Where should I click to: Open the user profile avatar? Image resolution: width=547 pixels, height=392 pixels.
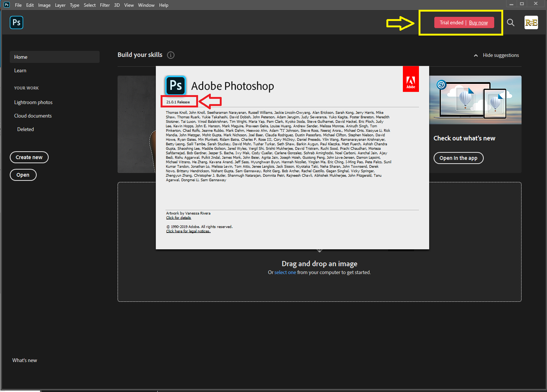[531, 22]
